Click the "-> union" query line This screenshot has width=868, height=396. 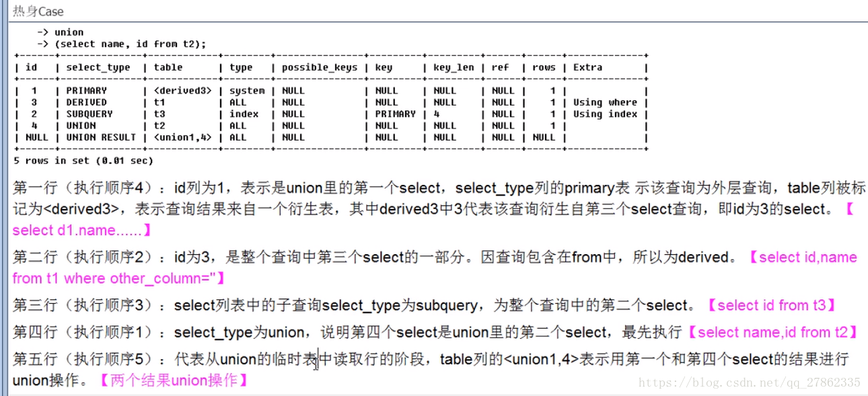tap(60, 32)
